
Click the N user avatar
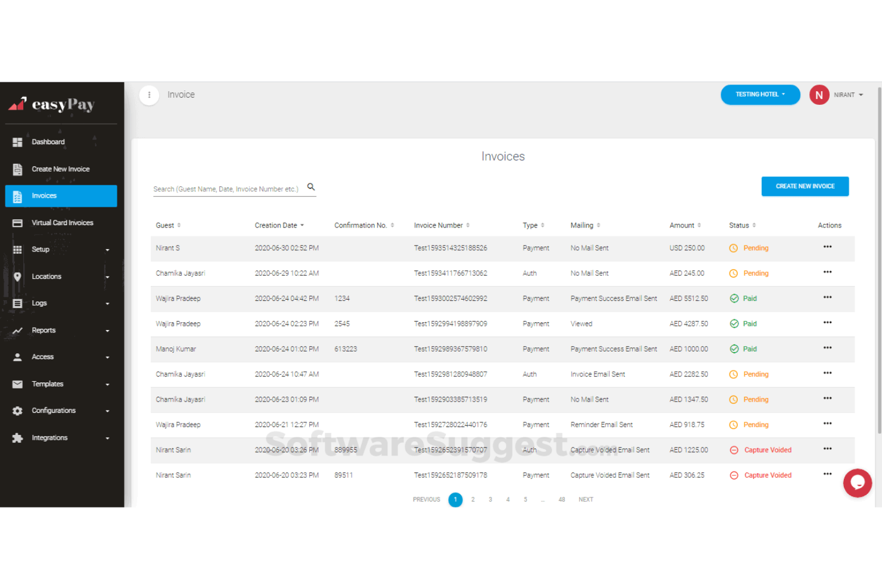click(819, 95)
